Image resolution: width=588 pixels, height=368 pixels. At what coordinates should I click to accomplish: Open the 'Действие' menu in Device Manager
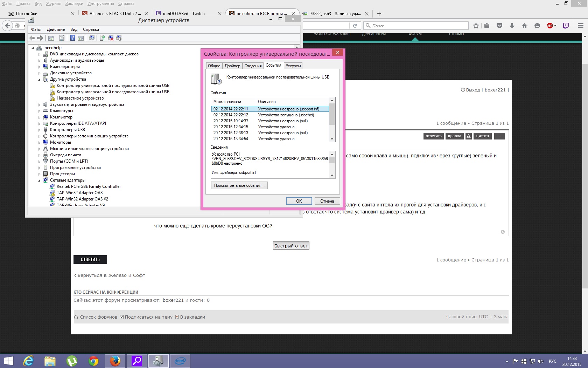click(56, 29)
